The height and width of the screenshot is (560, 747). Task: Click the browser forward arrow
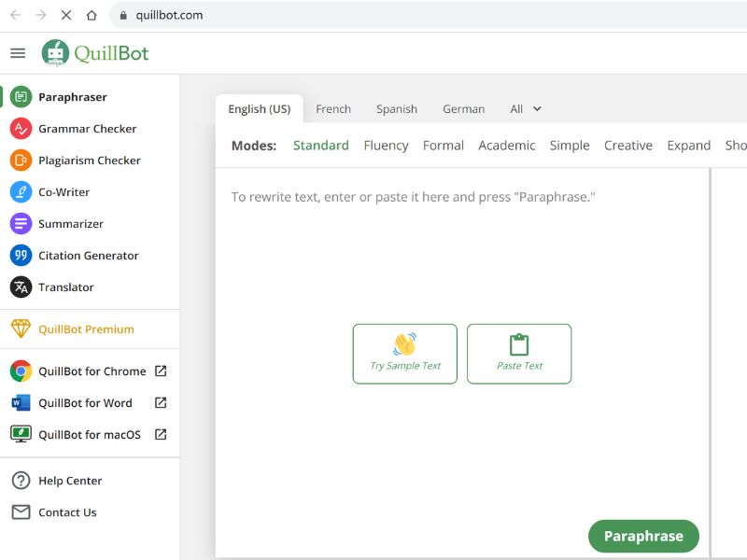pos(41,15)
